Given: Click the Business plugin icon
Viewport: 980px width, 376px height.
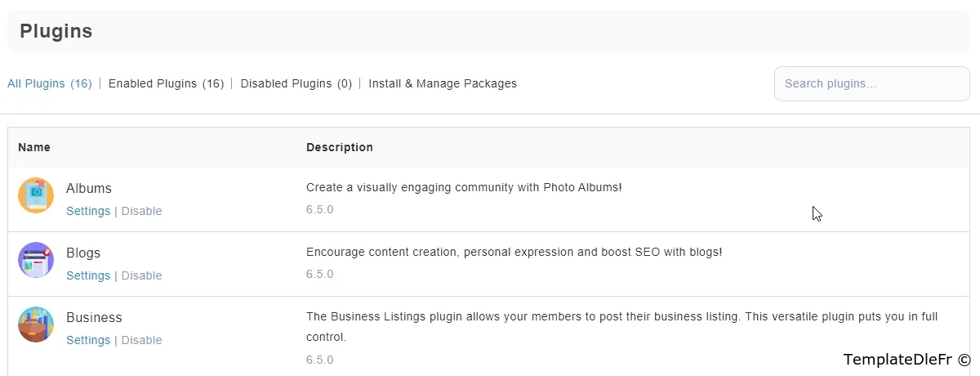Looking at the screenshot, I should (x=36, y=325).
